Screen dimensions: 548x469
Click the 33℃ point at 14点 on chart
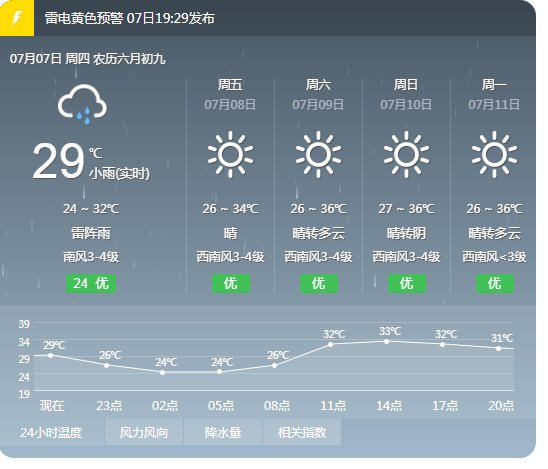[387, 341]
